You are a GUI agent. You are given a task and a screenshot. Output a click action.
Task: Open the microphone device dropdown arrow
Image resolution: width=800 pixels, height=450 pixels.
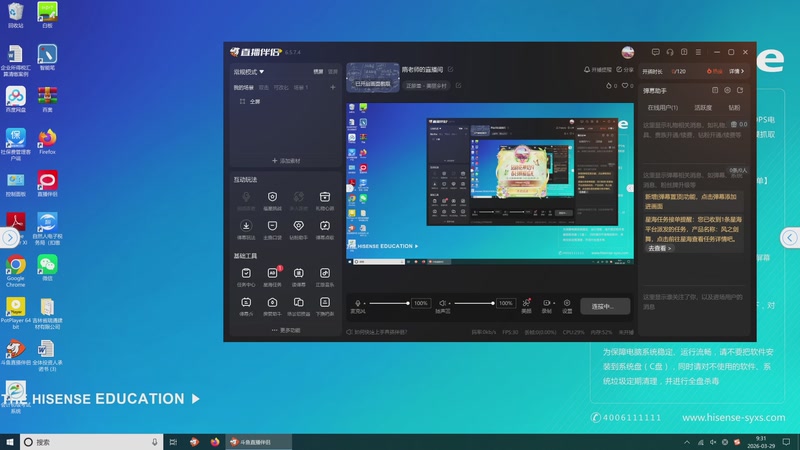pos(364,304)
